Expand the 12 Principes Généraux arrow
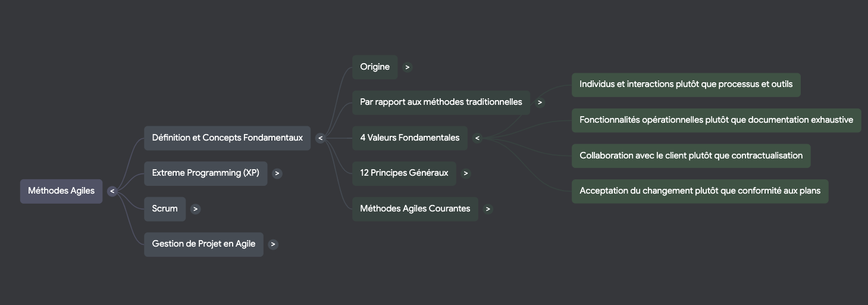The height and width of the screenshot is (305, 868). [x=466, y=173]
